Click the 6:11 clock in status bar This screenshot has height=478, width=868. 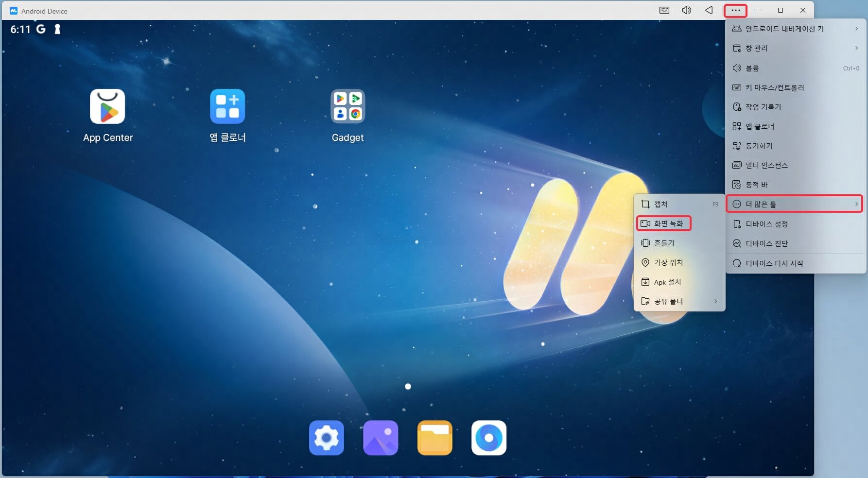[20, 30]
